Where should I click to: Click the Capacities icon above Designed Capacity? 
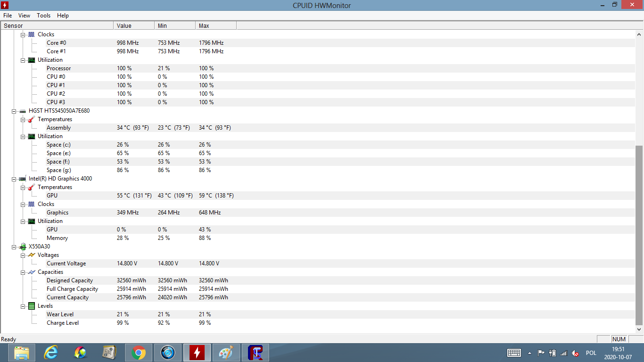(x=31, y=272)
